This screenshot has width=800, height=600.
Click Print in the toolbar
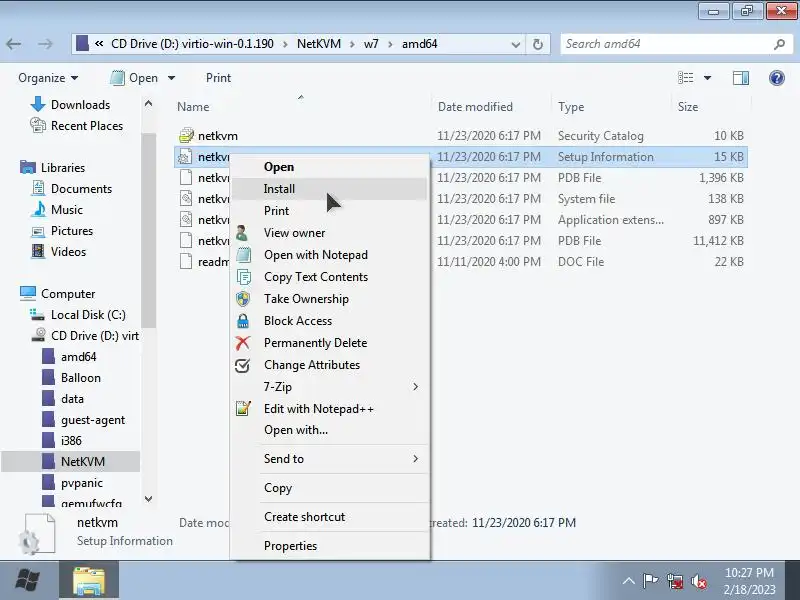point(218,78)
